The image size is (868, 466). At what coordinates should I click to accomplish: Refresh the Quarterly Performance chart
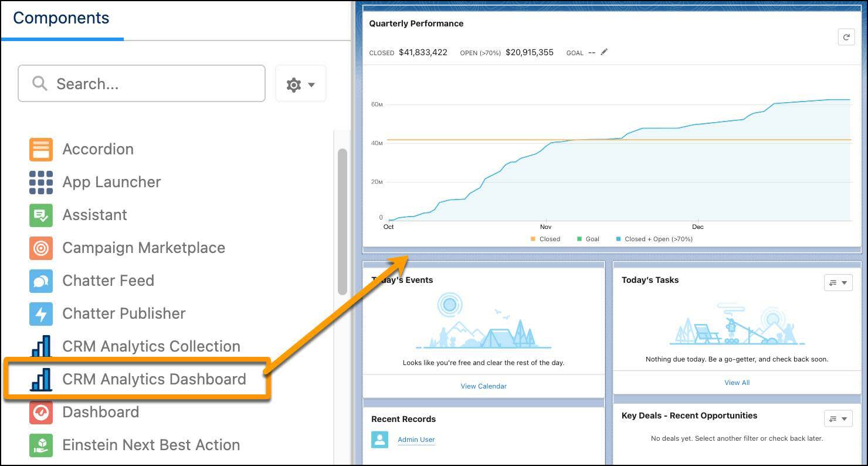tap(846, 36)
